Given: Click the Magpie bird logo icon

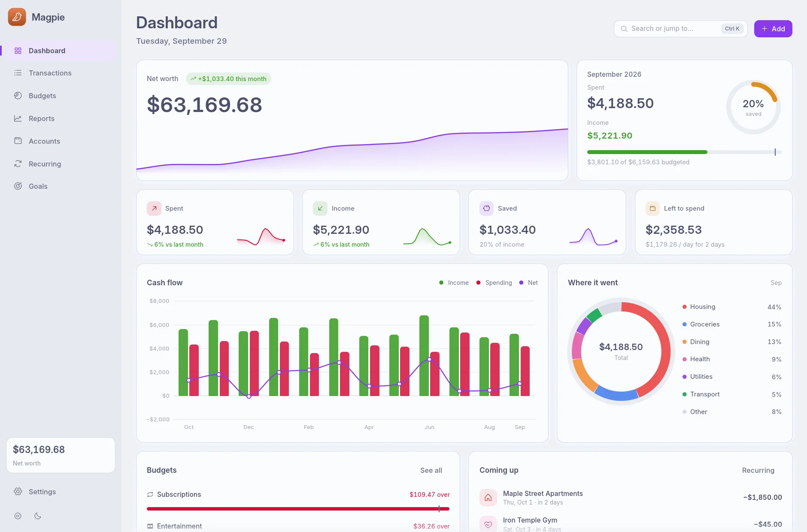Looking at the screenshot, I should coord(17,17).
